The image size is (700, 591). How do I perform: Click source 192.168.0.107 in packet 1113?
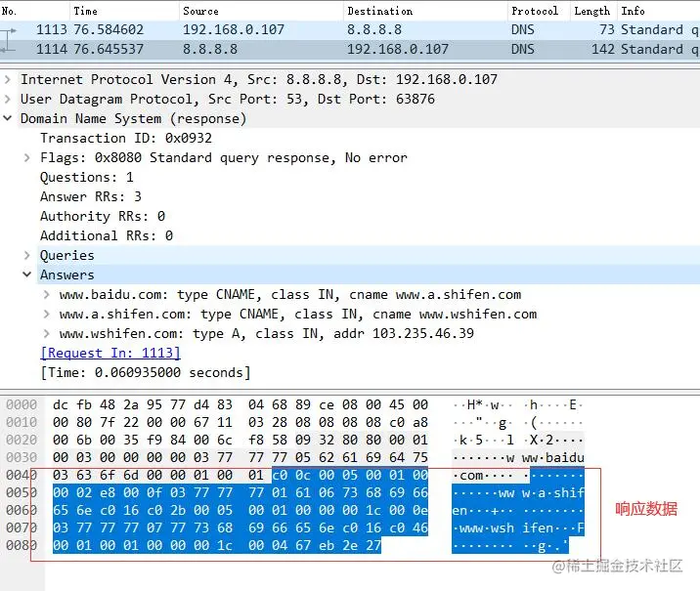[234, 30]
